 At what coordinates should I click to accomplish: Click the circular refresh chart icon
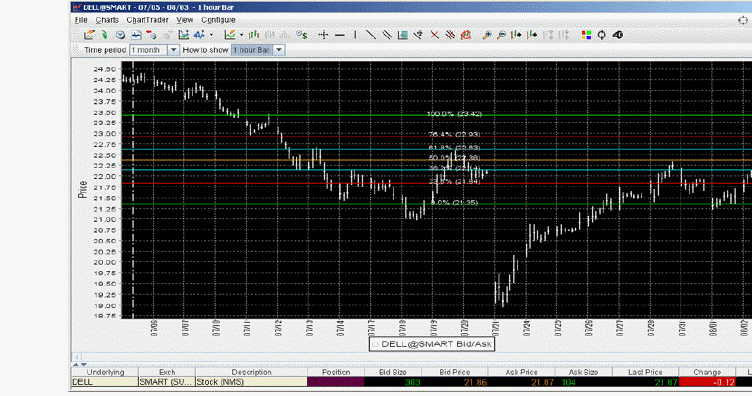(601, 35)
